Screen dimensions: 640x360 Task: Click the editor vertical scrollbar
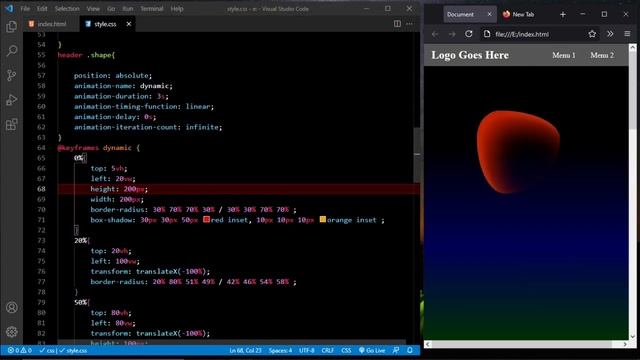tap(417, 155)
